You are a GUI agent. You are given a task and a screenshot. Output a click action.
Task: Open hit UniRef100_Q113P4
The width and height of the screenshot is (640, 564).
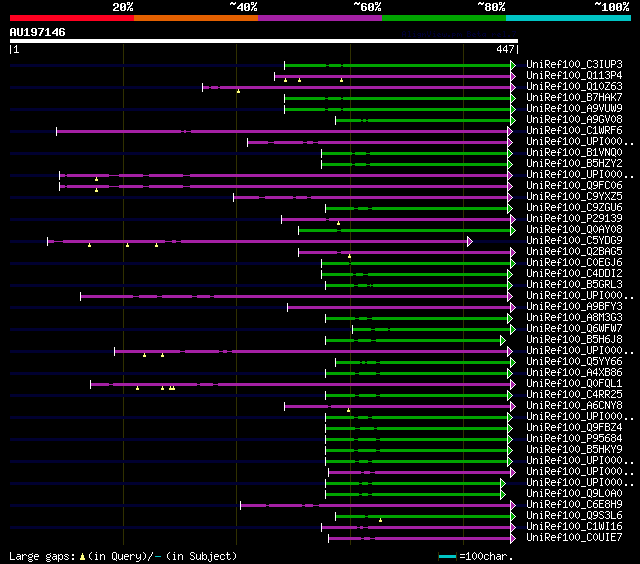click(x=574, y=75)
